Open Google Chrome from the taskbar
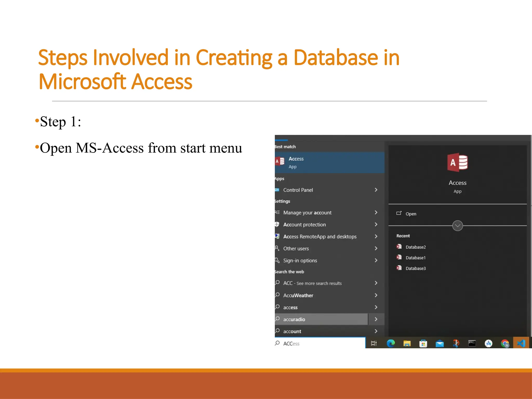Image resolution: width=532 pixels, height=399 pixels. [505, 343]
